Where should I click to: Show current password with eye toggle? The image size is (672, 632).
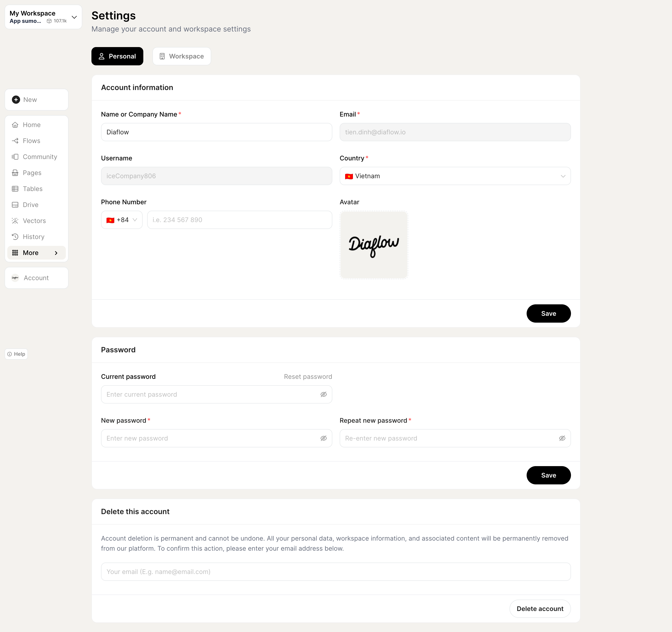coord(323,394)
